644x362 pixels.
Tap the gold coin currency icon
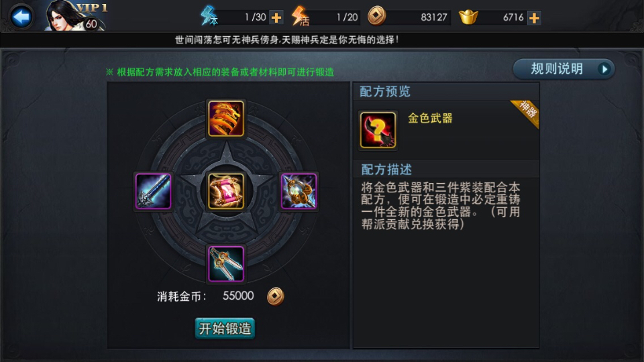click(x=376, y=16)
